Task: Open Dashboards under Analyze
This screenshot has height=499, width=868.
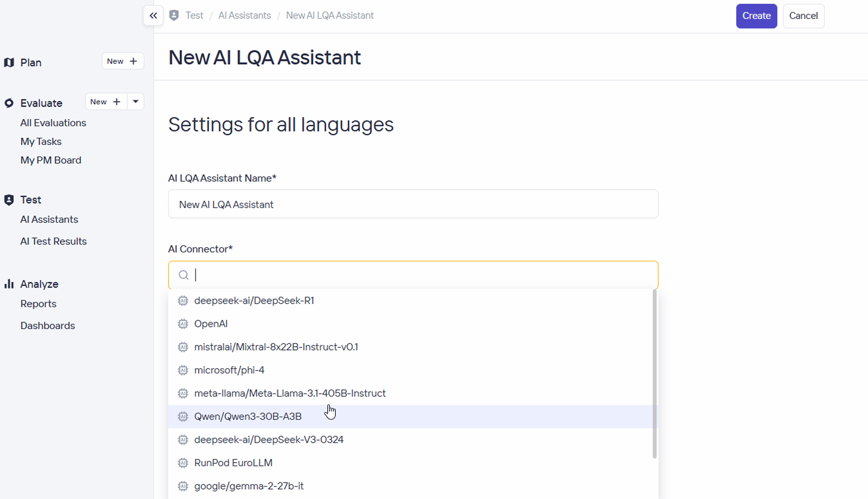Action: coord(47,325)
